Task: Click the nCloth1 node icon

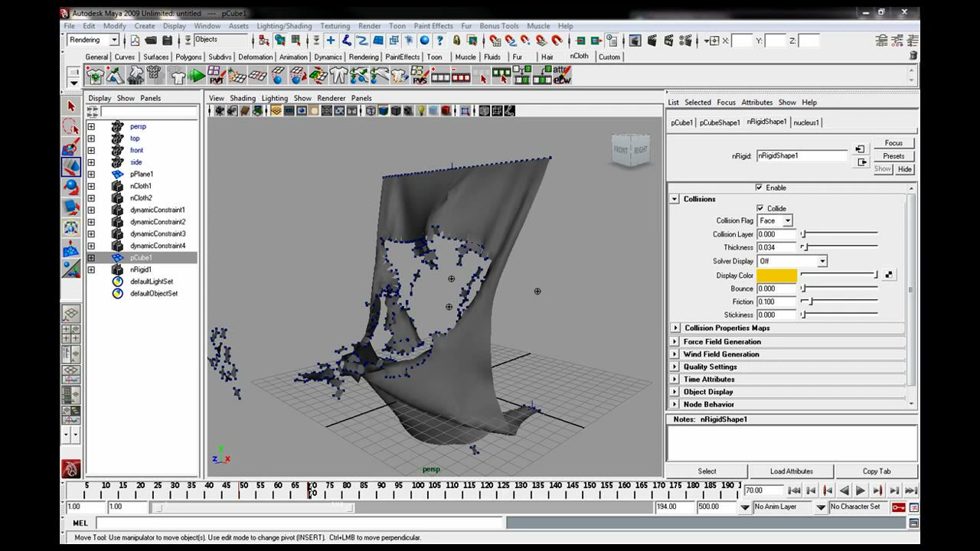Action: tap(117, 186)
